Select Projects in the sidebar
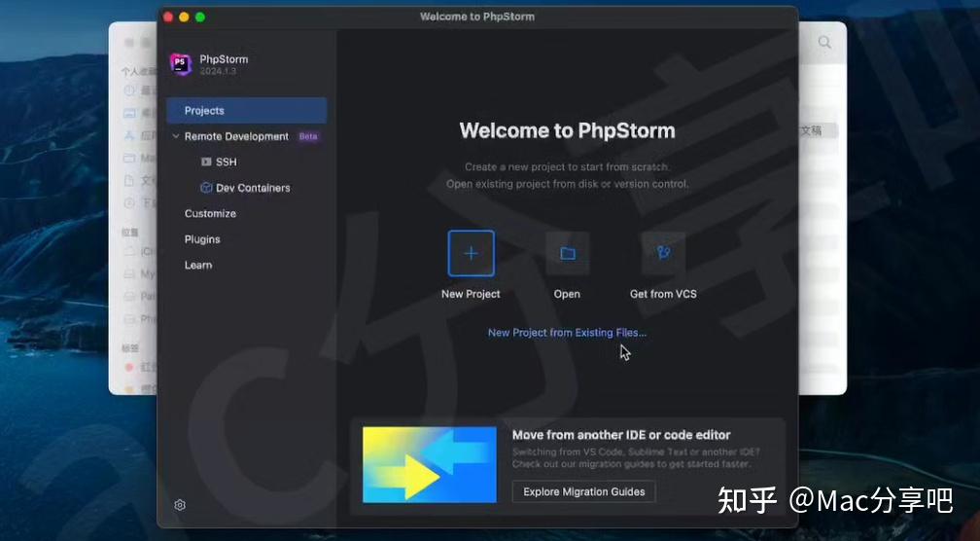The width and height of the screenshot is (980, 541). [x=246, y=111]
